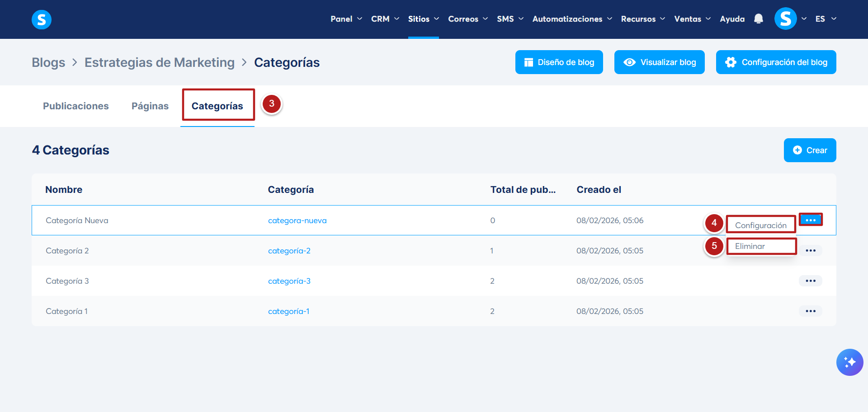Screen dimensions: 868x412
Task: Select the Categorías tab
Action: coord(217,106)
